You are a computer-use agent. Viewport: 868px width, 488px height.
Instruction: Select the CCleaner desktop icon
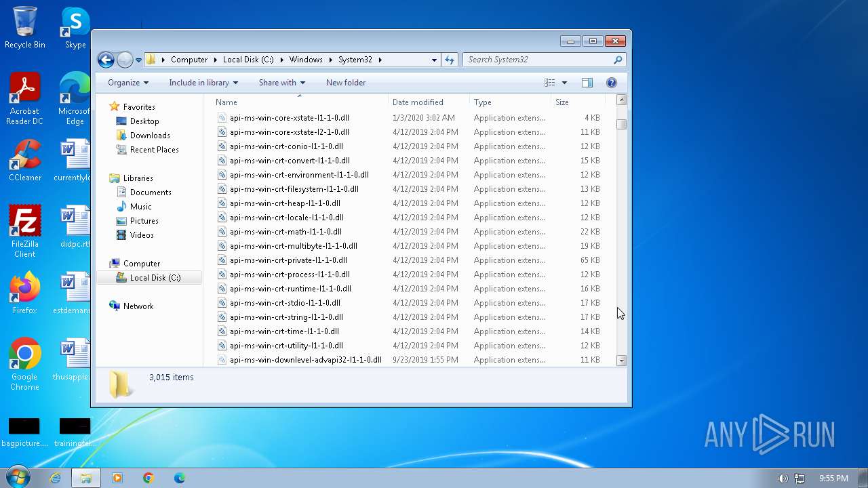(25, 161)
